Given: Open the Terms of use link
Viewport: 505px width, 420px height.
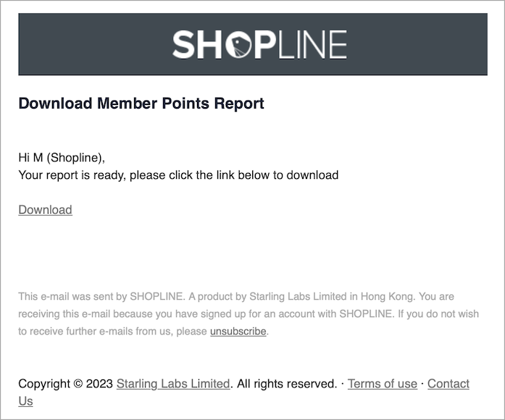Looking at the screenshot, I should coord(383,384).
